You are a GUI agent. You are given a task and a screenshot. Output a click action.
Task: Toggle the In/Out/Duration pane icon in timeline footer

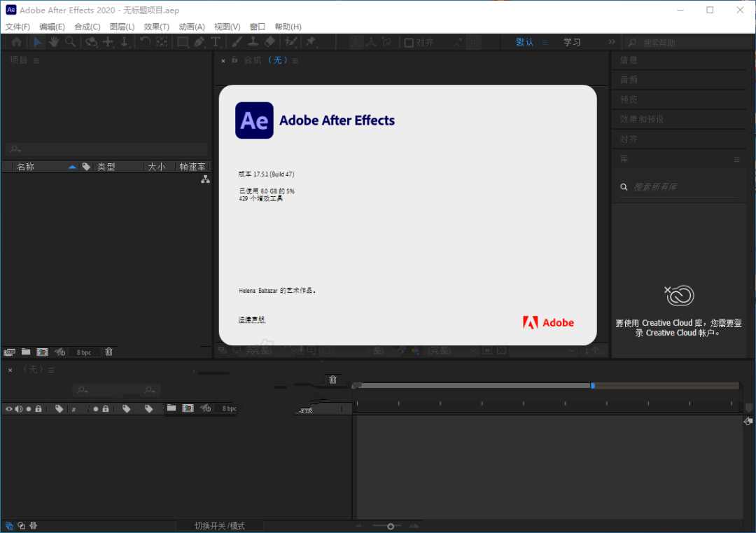click(34, 526)
